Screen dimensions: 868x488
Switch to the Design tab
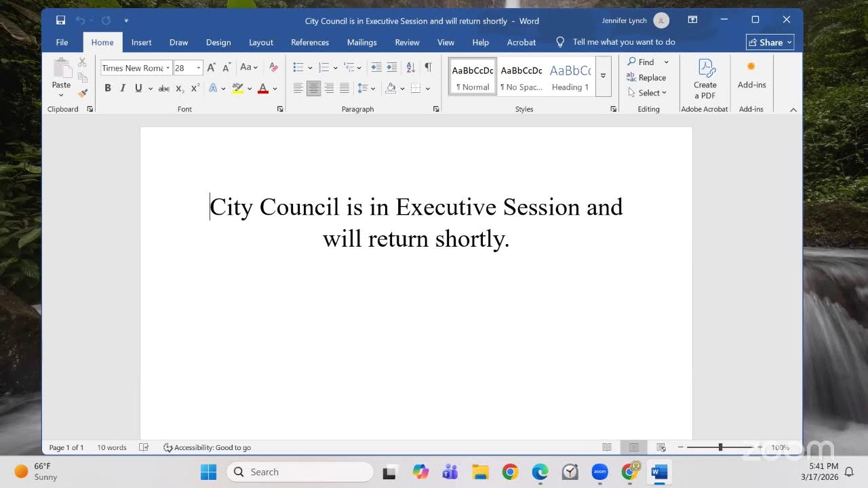[218, 42]
